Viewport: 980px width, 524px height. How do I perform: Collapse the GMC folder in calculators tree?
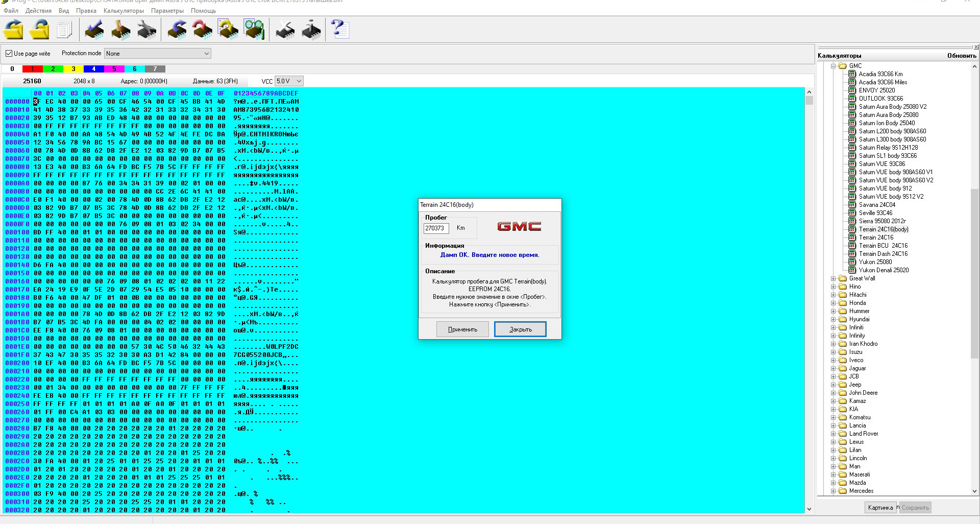click(x=833, y=66)
